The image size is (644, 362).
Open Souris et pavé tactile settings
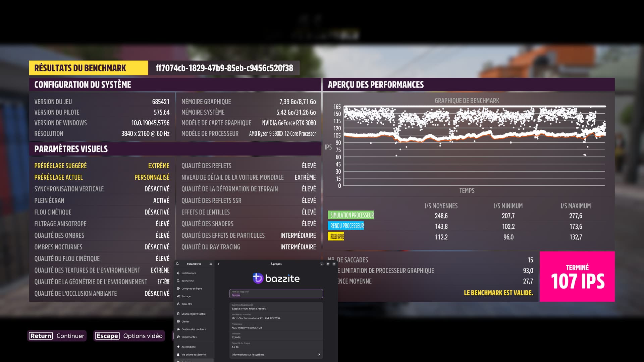click(193, 314)
